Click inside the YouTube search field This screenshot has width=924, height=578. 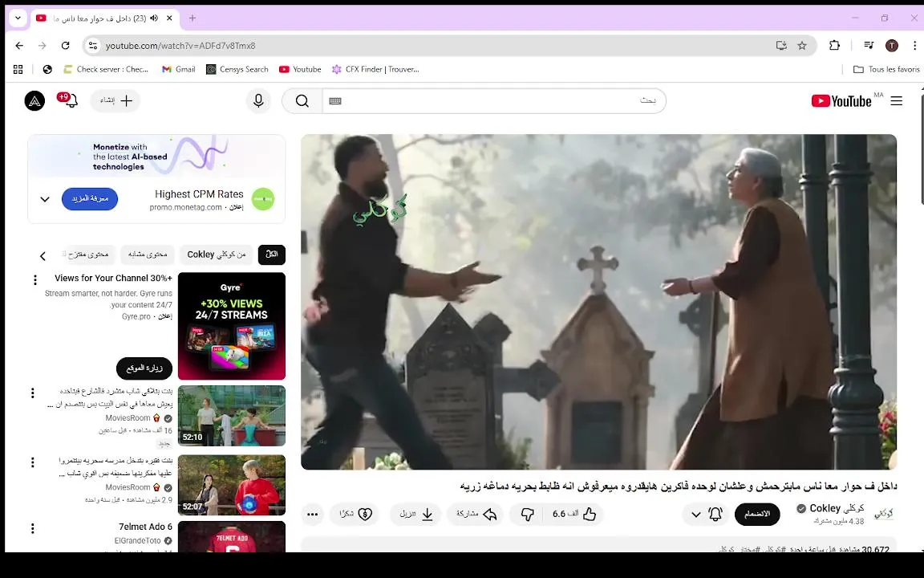pos(494,101)
